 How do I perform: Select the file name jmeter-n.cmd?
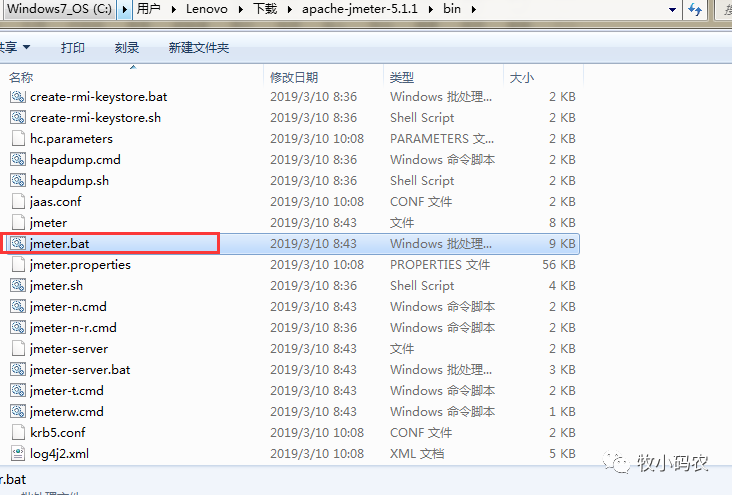(68, 307)
